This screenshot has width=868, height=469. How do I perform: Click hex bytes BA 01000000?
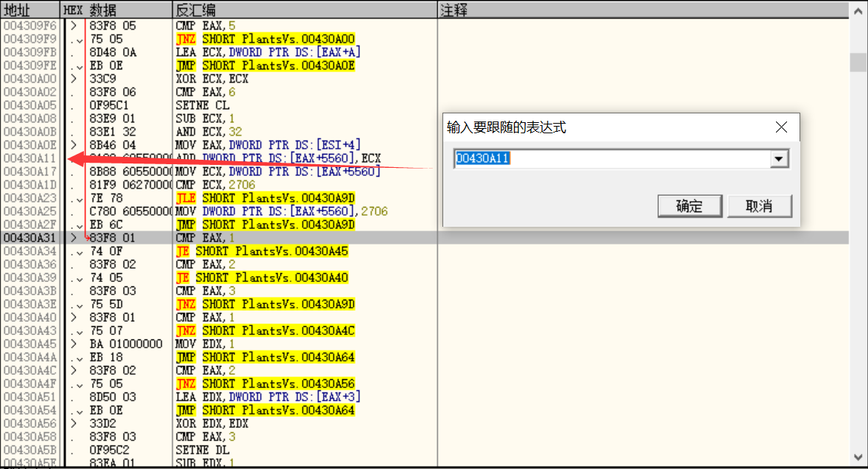(126, 345)
